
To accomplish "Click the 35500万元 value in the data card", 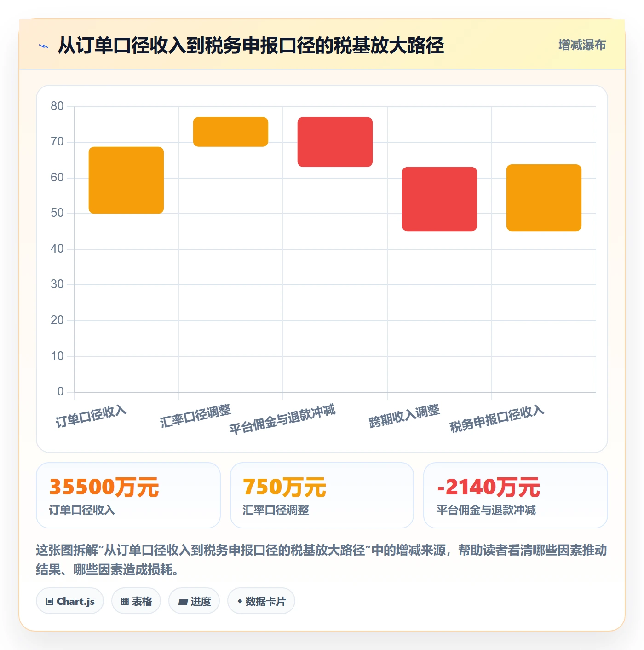I will [x=104, y=487].
